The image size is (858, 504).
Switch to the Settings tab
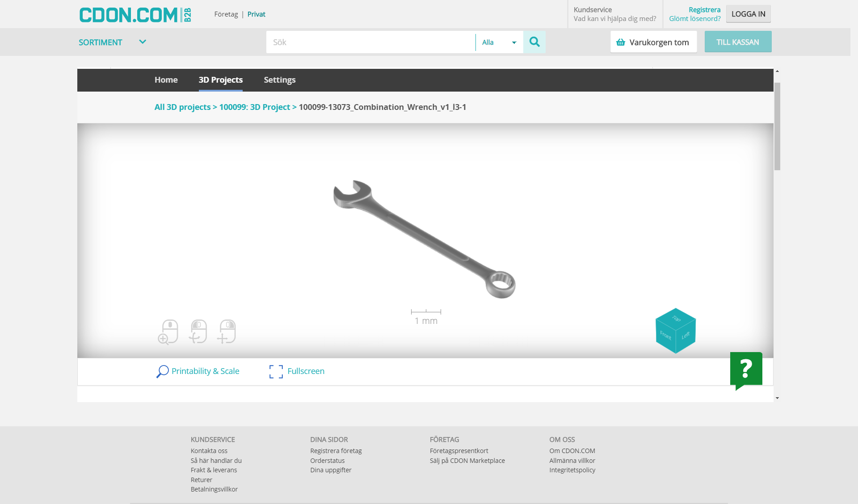pos(279,80)
